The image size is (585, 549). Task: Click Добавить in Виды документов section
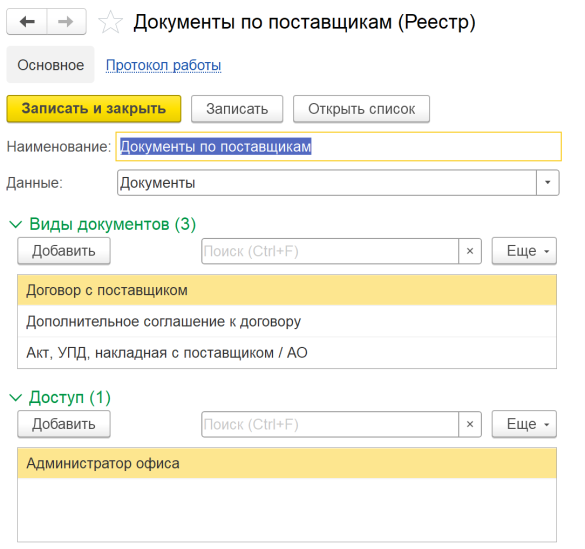(x=64, y=251)
